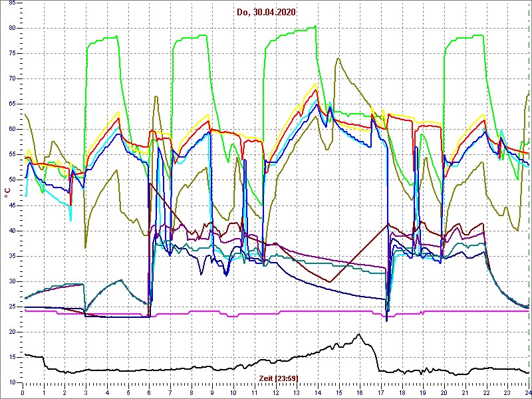The width and height of the screenshot is (532, 399).
Task: Click hour 22 on the time axis
Action: (x=486, y=394)
